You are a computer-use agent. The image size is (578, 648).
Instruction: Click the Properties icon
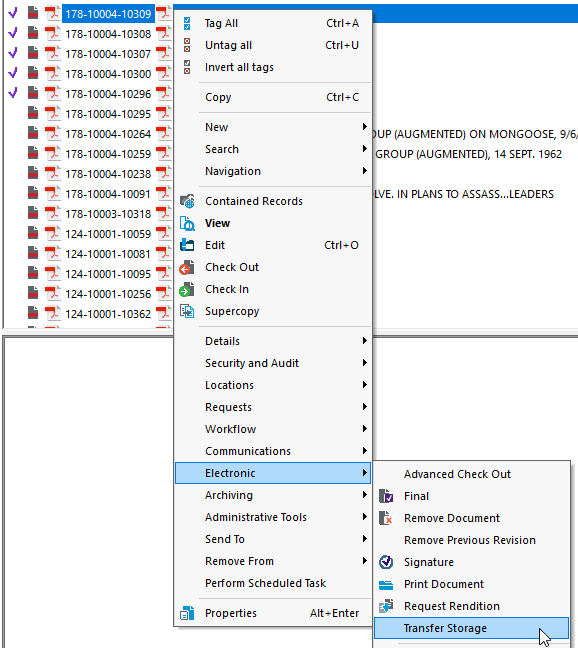[187, 613]
